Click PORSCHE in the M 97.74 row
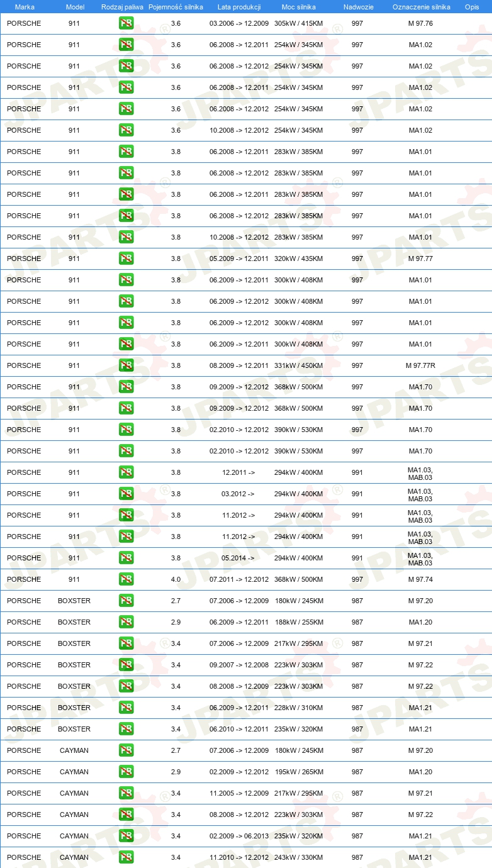Screen dimensions: 492x868 tap(24, 579)
